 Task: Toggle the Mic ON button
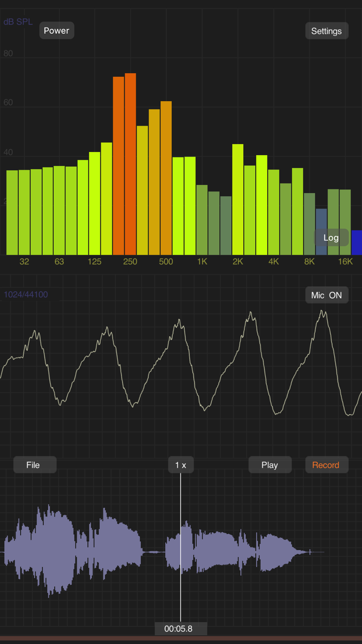click(x=327, y=295)
